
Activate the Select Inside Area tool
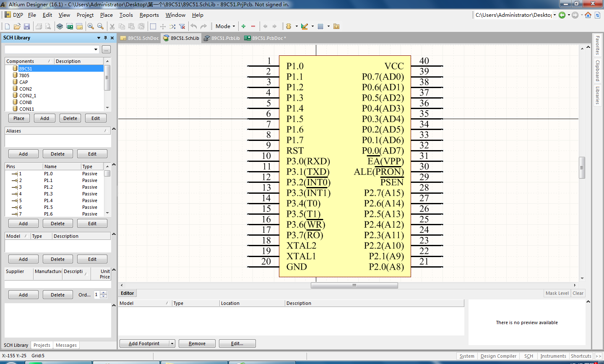153,26
